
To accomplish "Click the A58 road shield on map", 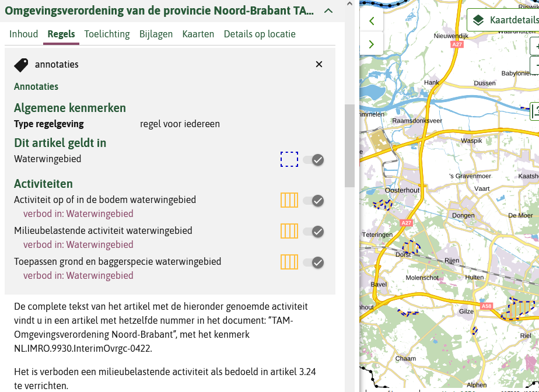I will [x=487, y=306].
